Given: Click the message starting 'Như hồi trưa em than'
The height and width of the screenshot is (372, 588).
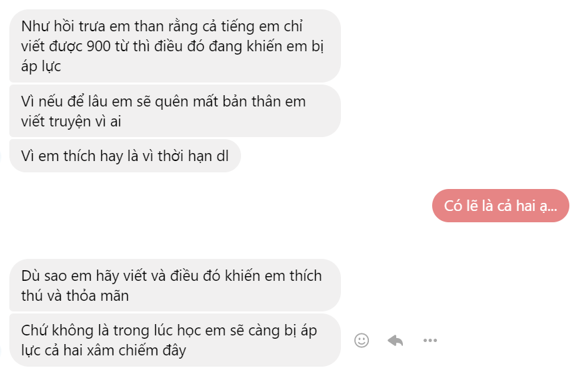Looking at the screenshot, I should point(174,46).
